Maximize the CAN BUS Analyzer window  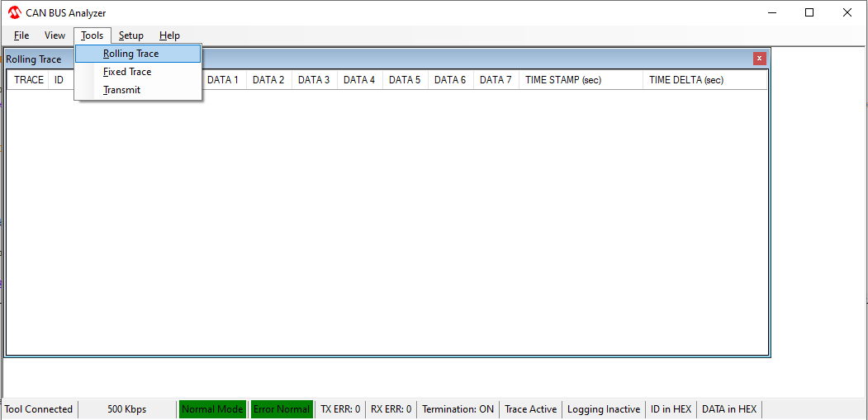click(x=809, y=12)
